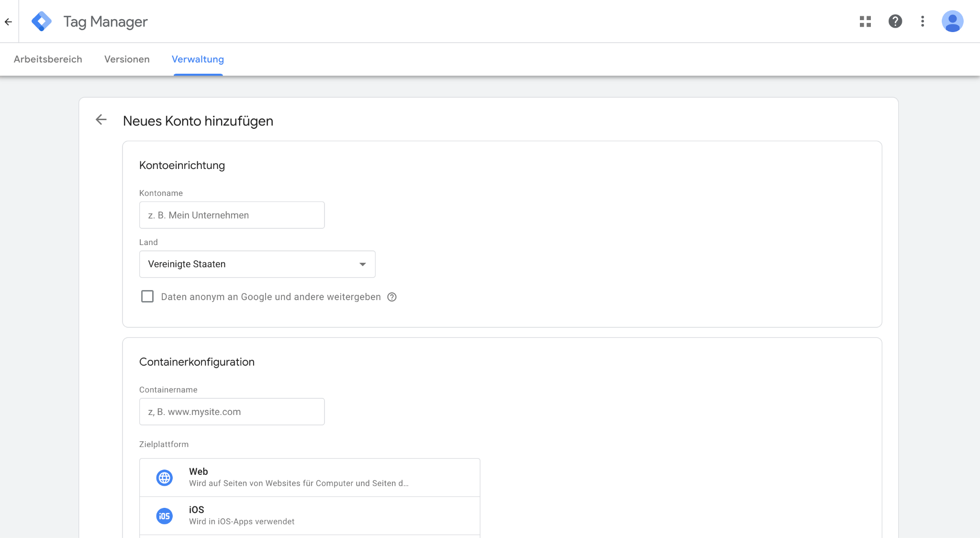The width and height of the screenshot is (980, 538).
Task: Click the Kontoname label
Action: 161,193
